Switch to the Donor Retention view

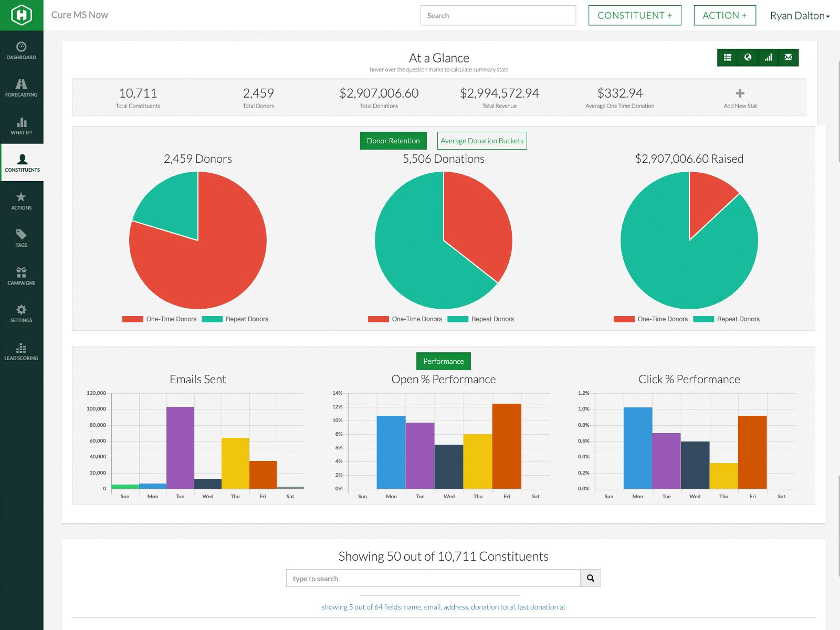[x=393, y=141]
